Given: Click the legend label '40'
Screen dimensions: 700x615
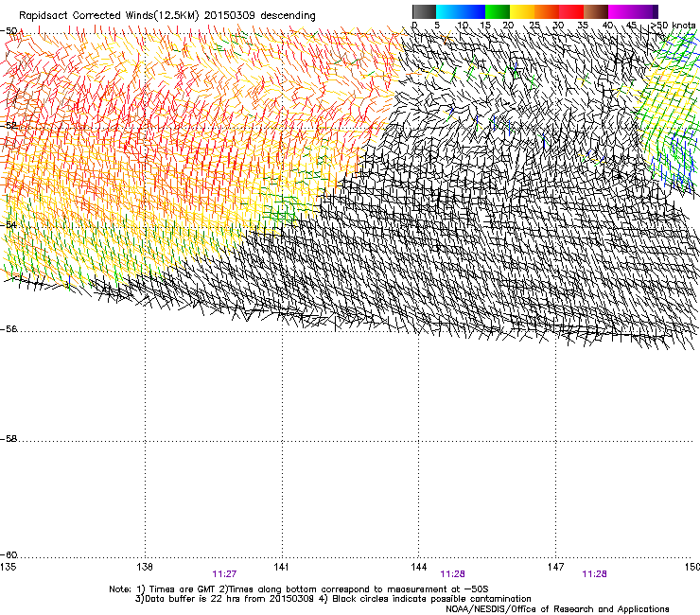Looking at the screenshot, I should (607, 25).
